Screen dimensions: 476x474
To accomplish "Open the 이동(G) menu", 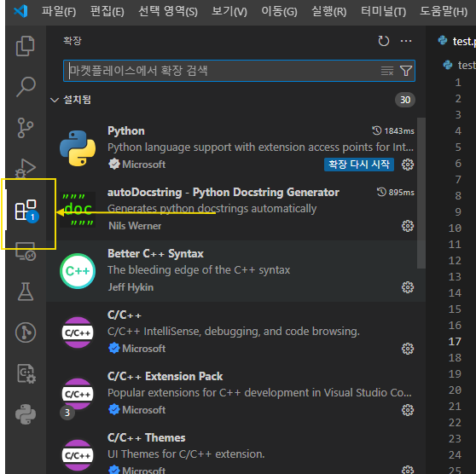I will (x=279, y=12).
